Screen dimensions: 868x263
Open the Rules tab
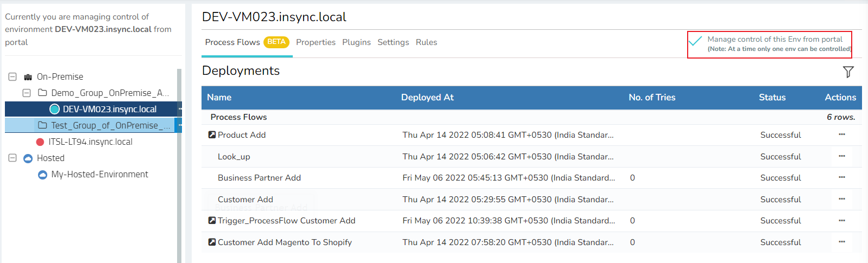(426, 42)
